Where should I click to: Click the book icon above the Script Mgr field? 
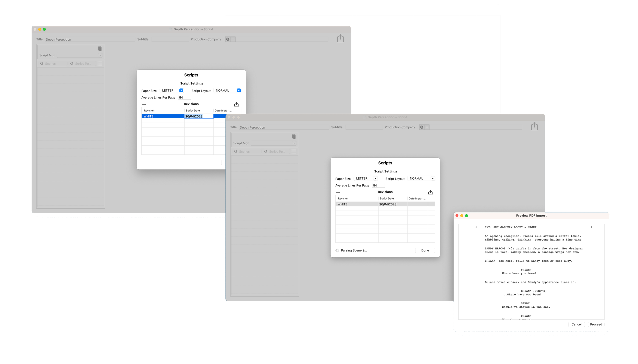click(293, 137)
